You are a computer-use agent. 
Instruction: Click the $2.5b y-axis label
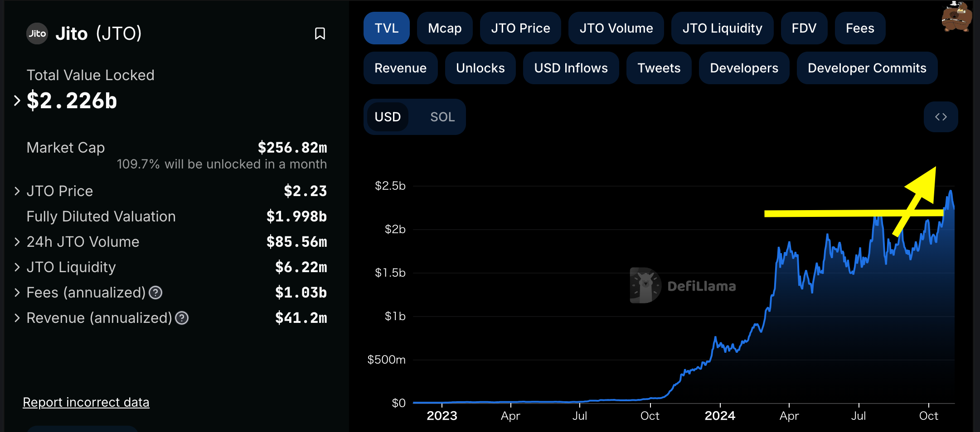(x=390, y=186)
